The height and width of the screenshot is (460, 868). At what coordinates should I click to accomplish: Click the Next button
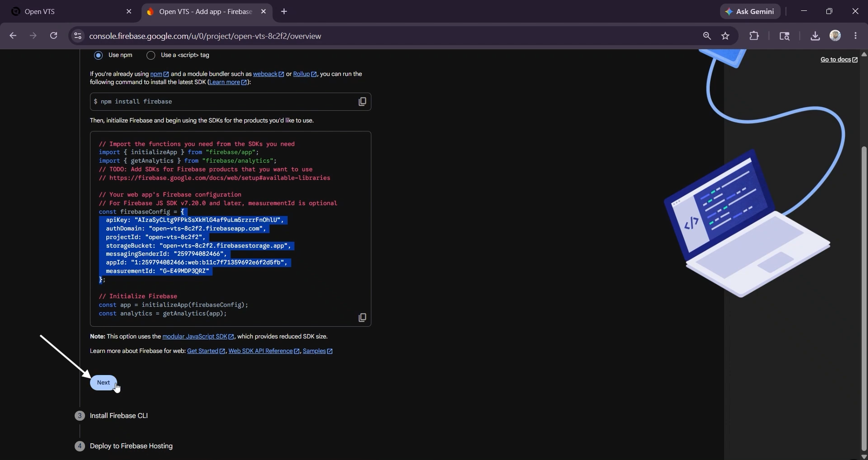point(104,383)
